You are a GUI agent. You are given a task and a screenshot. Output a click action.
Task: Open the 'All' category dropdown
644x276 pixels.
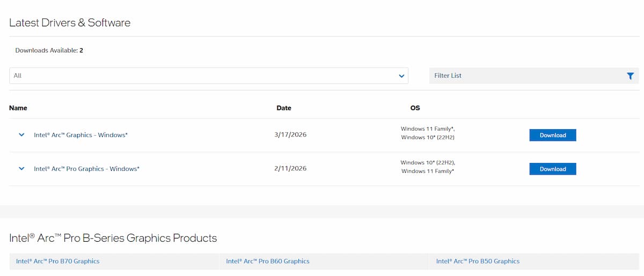click(208, 76)
